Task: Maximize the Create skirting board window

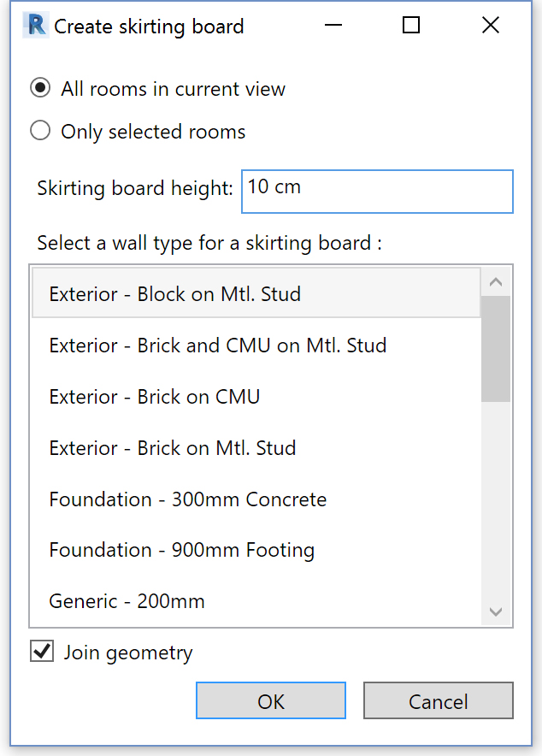Action: [x=411, y=25]
